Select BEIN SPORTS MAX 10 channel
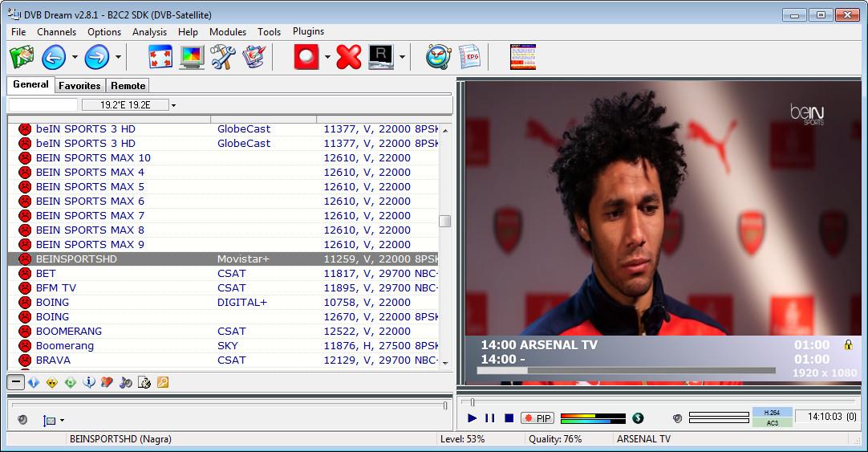Viewport: 868px width, 452px height. point(224,158)
